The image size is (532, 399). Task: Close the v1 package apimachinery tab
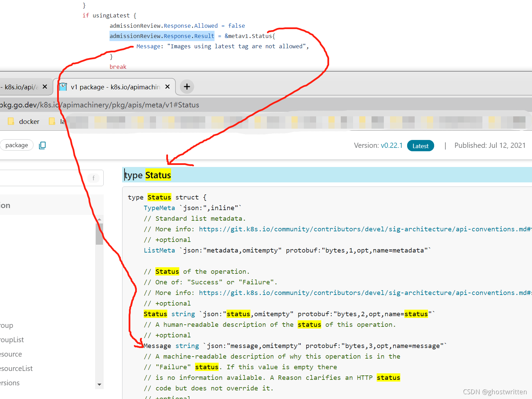click(167, 87)
